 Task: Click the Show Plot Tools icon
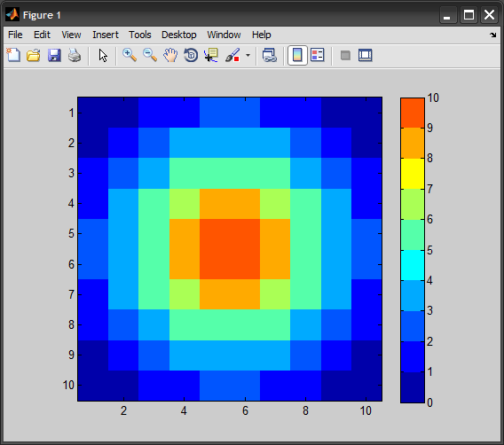coord(366,55)
